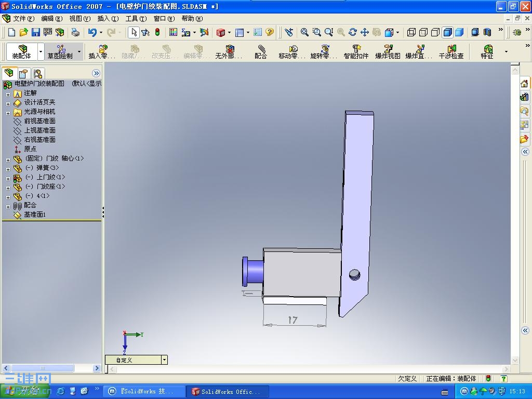532x399 pixels.
Task: Click the Smart Fasteners tool (智能扣件)
Action: (x=356, y=51)
